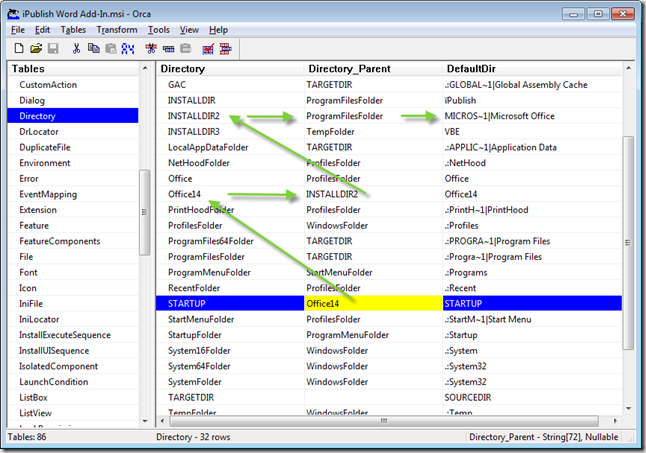Click the Cut scissors toolbar icon
Image resolution: width=646 pixels, height=453 pixels.
pos(75,48)
